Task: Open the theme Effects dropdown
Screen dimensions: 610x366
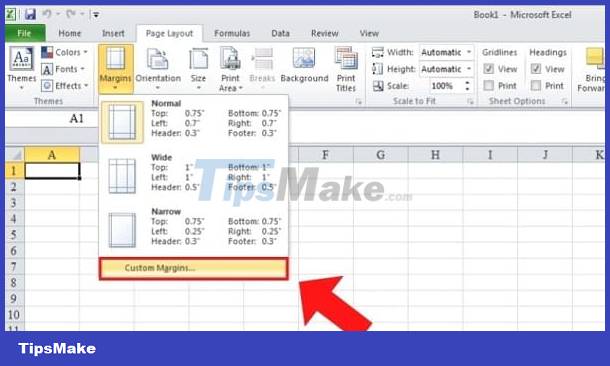Action: tap(65, 86)
